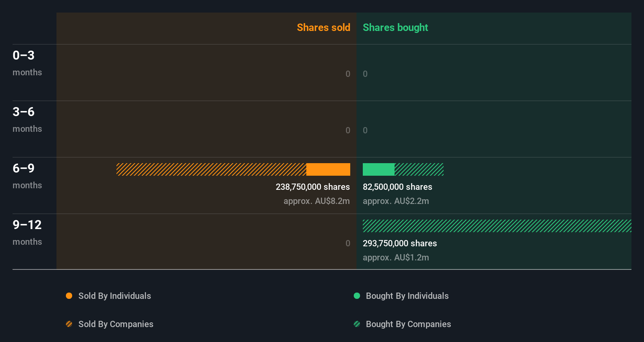644x342 pixels.
Task: Click the approx. AU$1.2m bought value
Action: tap(396, 258)
